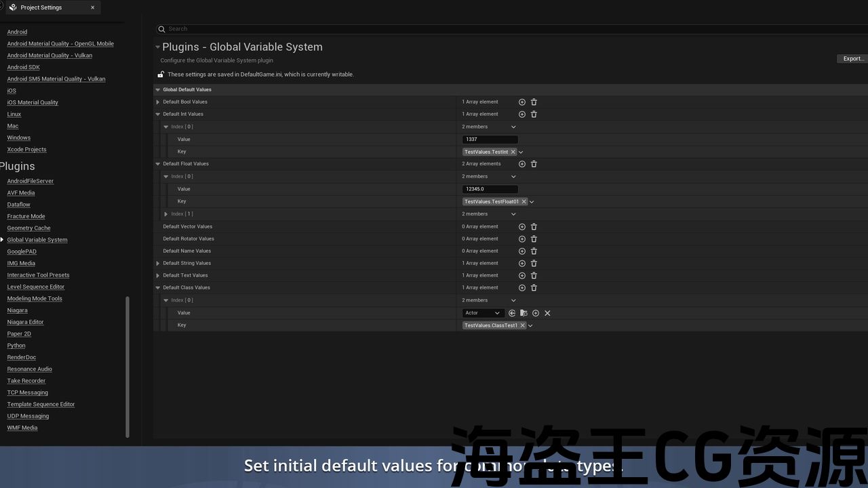This screenshot has height=488, width=868.
Task: Delete all Default Vector Values elements
Action: click(x=534, y=227)
